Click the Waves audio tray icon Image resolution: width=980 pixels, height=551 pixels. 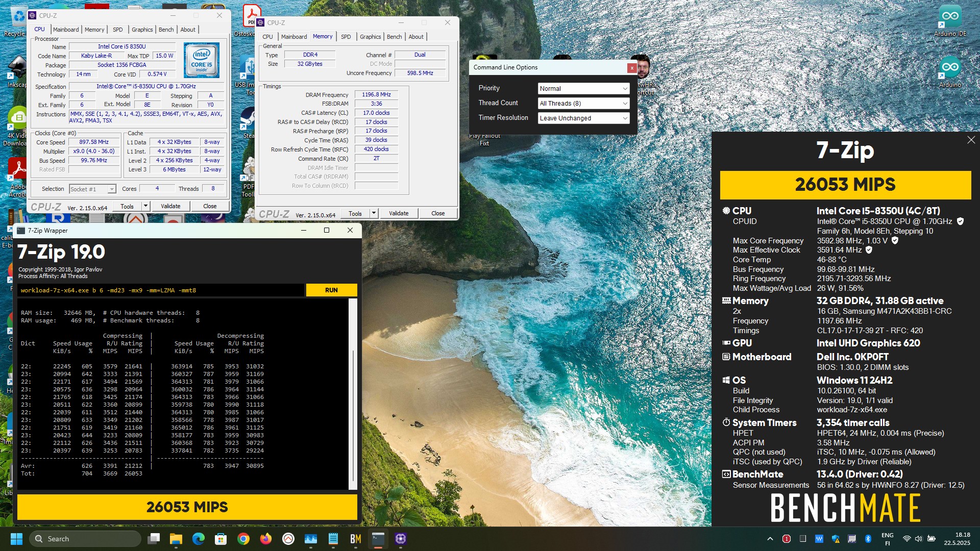tap(819, 539)
